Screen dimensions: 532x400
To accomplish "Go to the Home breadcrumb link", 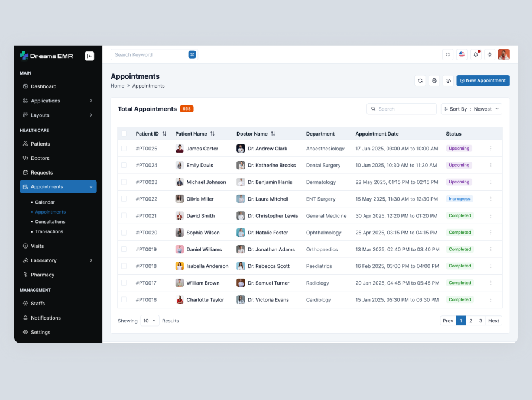I will [118, 86].
